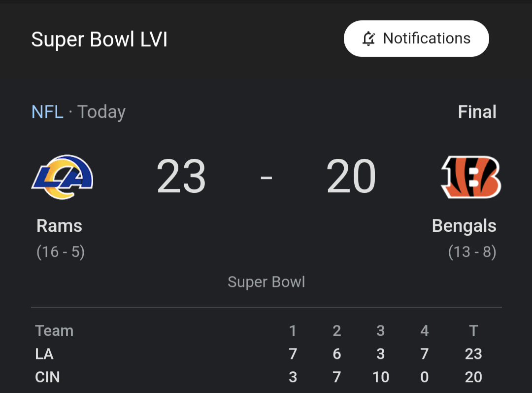Click the Bengals score of 20
The image size is (532, 393).
click(x=351, y=176)
